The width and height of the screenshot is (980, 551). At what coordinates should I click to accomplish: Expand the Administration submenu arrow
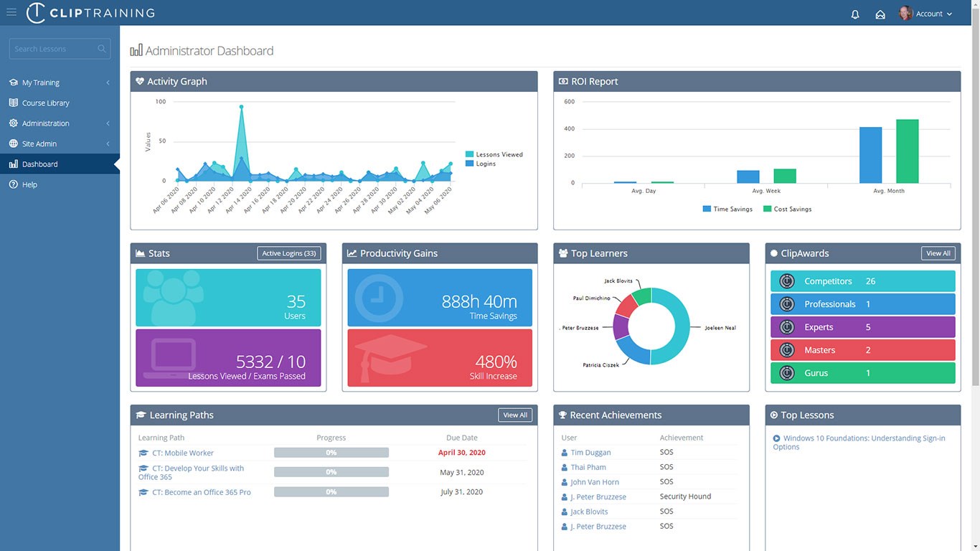point(108,123)
